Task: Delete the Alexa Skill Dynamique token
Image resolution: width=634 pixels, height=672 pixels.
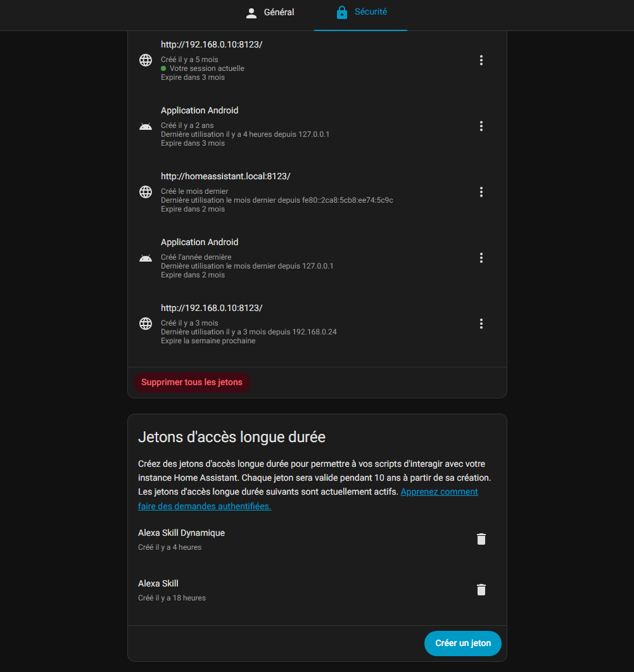Action: (481, 539)
